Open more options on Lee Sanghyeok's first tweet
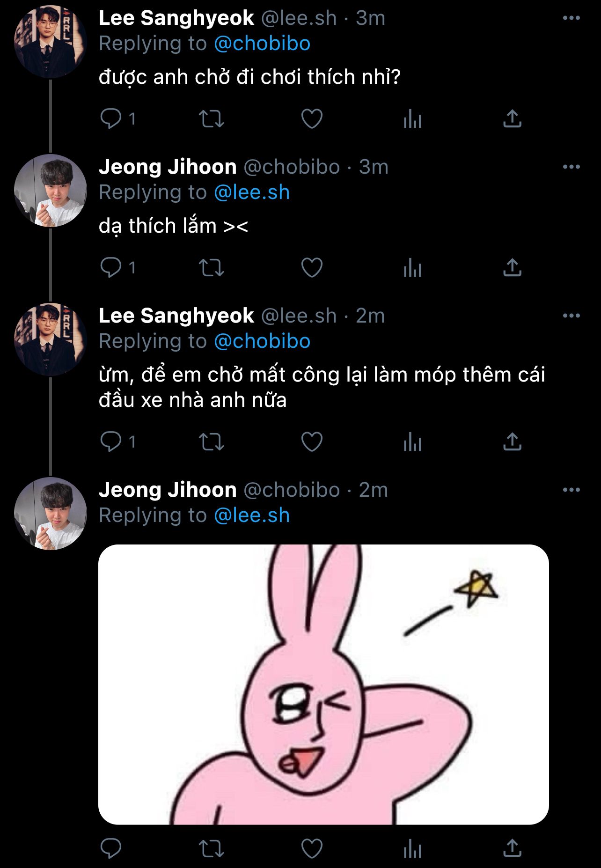 click(x=571, y=18)
